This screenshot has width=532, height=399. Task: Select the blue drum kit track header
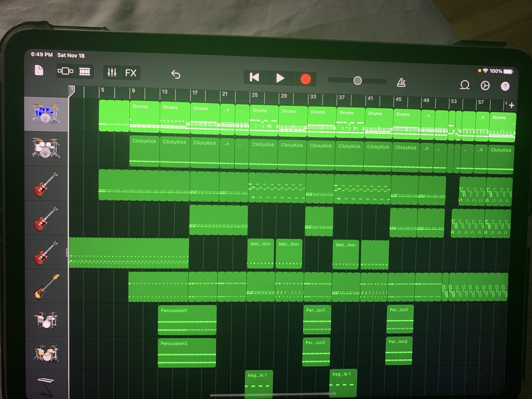tap(46, 114)
